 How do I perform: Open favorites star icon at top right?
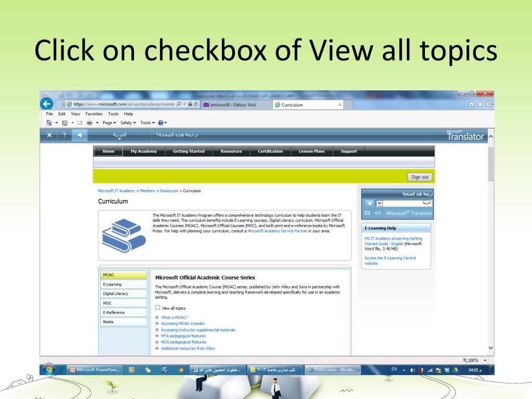[x=480, y=104]
